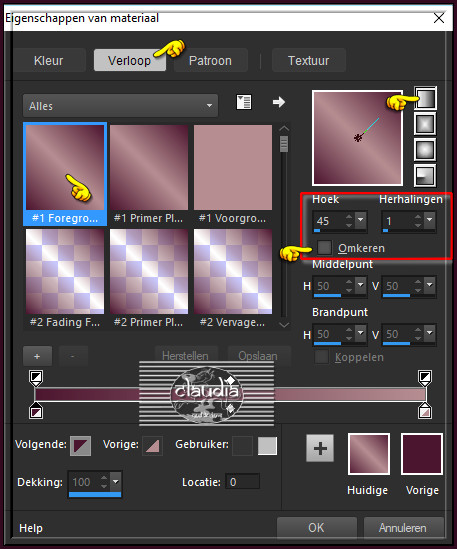Open the Textuur tab
457x549 pixels.
tap(309, 61)
